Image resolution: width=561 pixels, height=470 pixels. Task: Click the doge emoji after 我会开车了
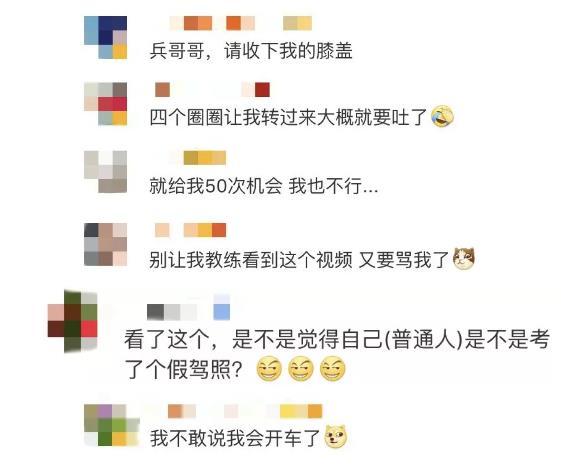click(x=336, y=436)
